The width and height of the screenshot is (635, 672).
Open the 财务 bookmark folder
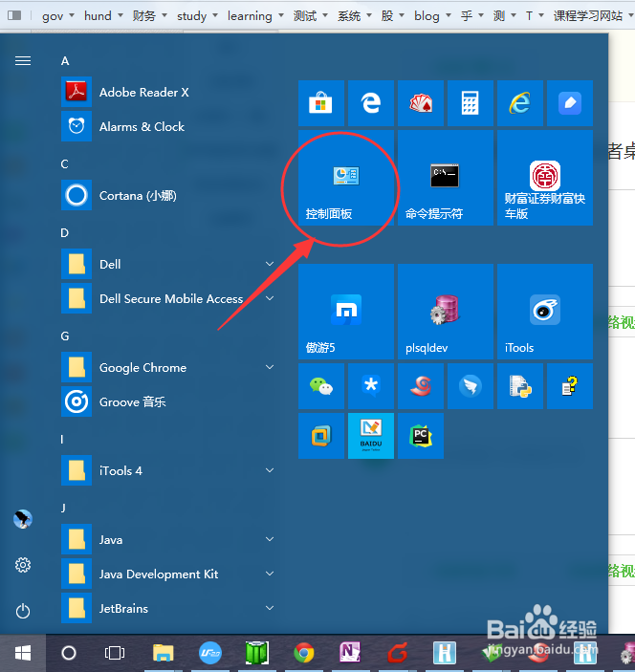click(149, 16)
